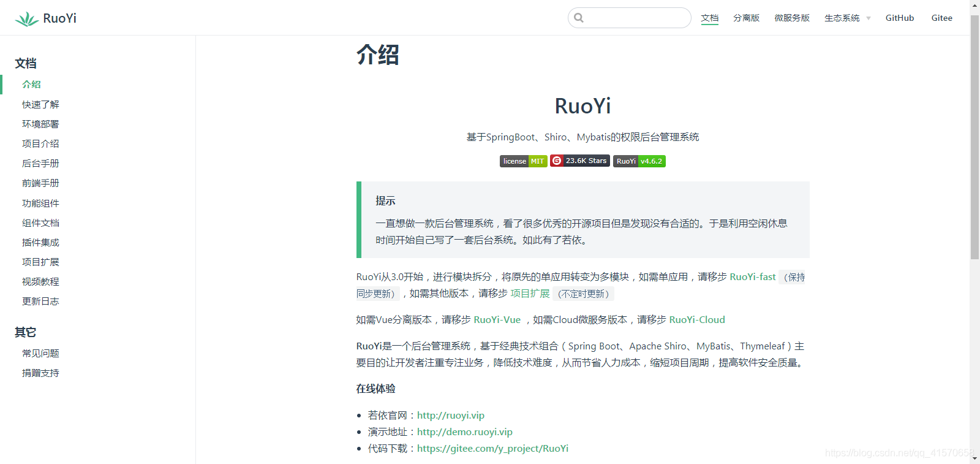Screen dimensions: 980x464
Task: Open 项目介绍 sidebar page
Action: click(x=40, y=144)
